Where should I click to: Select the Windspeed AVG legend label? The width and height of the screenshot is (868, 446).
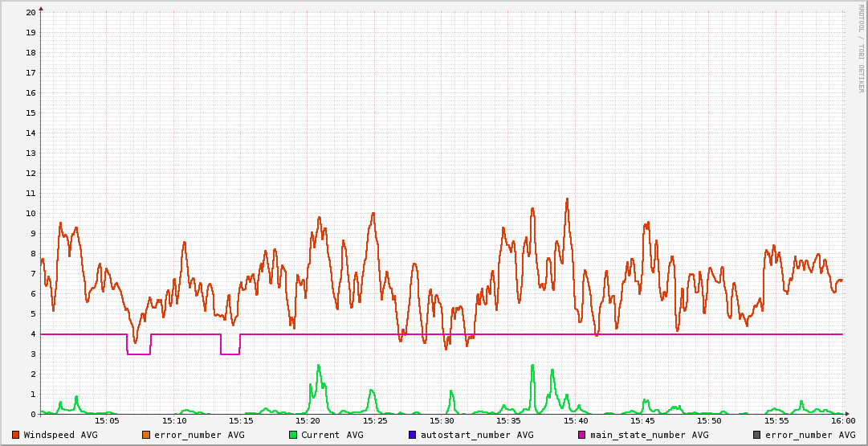click(60, 435)
